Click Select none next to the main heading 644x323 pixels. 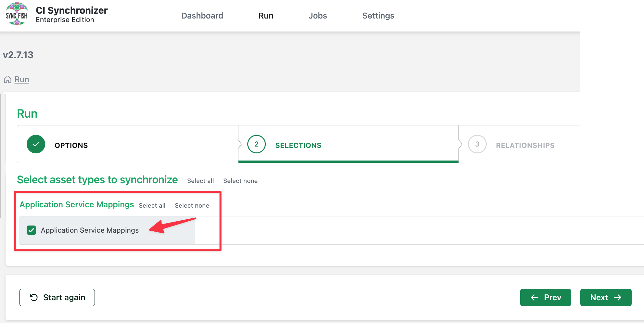(240, 181)
